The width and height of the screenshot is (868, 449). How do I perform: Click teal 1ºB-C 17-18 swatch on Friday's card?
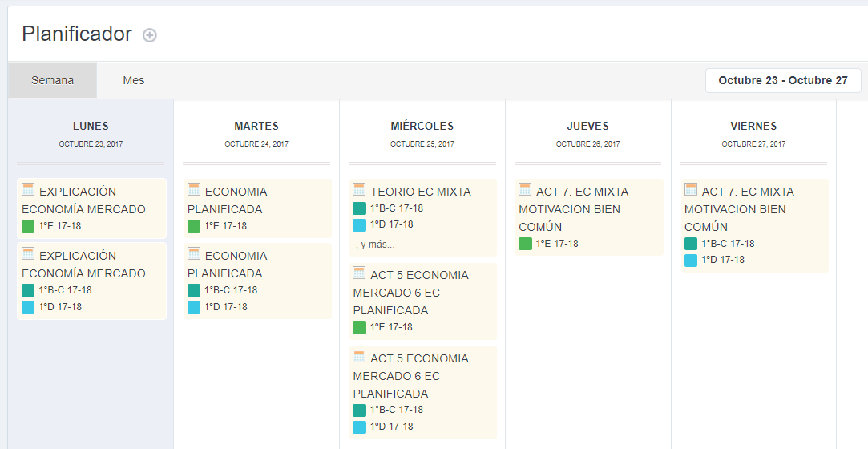(691, 244)
